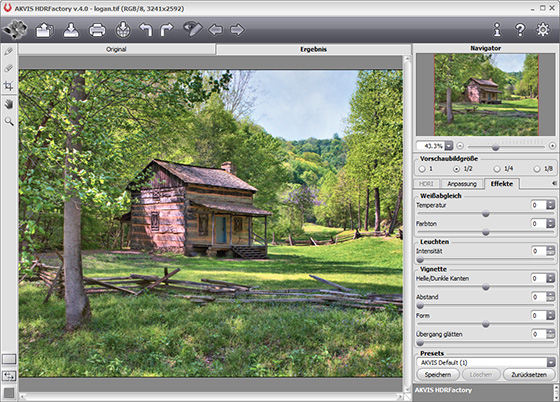The height and width of the screenshot is (402, 560).
Task: Click zoom out minus button in Navigator
Action: point(460,146)
